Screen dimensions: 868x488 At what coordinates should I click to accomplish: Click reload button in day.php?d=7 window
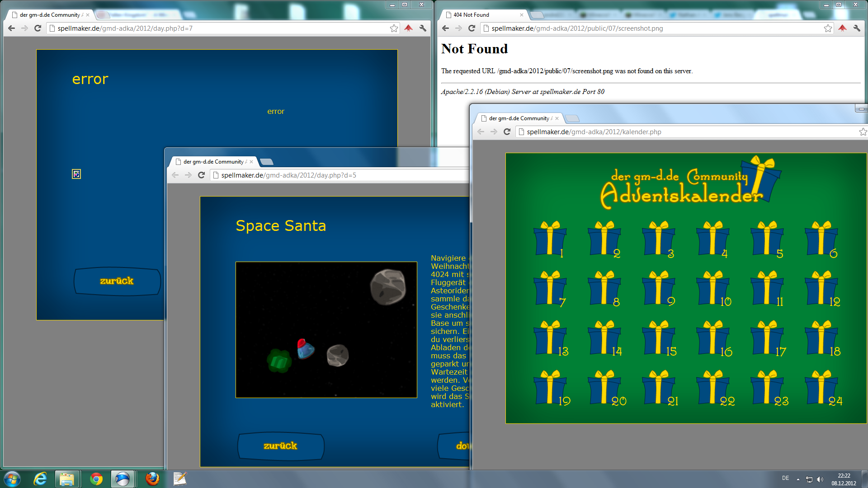pos(38,28)
